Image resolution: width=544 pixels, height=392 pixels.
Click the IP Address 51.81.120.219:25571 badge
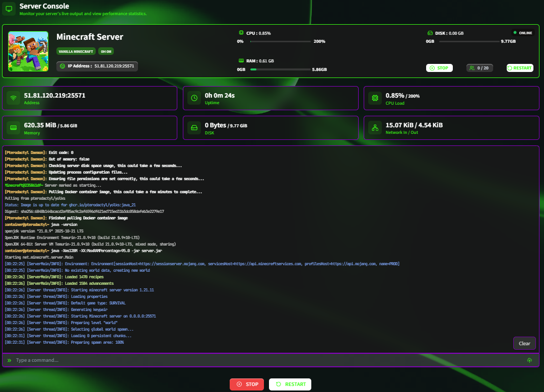coord(97,65)
